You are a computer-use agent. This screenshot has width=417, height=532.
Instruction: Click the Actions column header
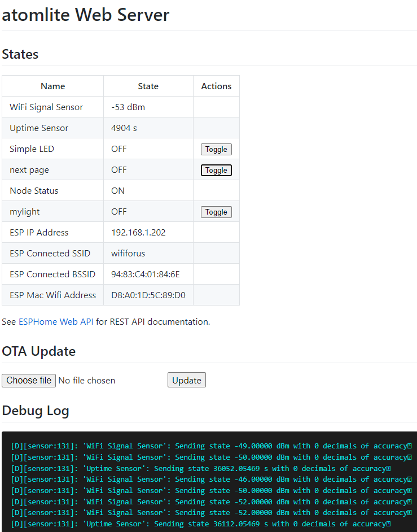(216, 86)
